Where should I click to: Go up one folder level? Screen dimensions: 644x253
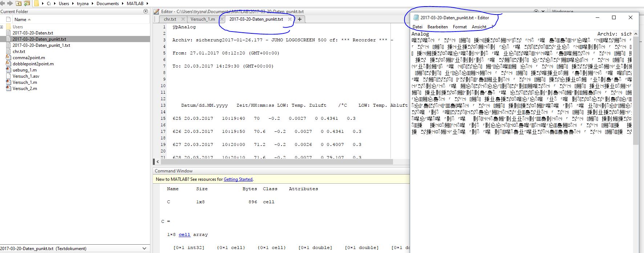tap(19, 3)
